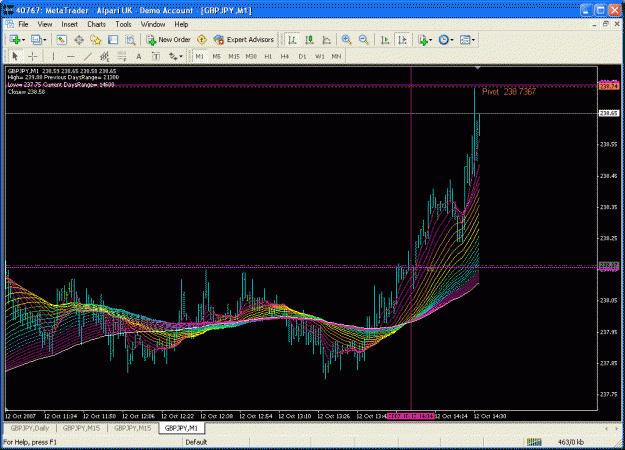This screenshot has height=450, width=625.
Task: Click the Expert Advisors button
Action: tap(244, 39)
